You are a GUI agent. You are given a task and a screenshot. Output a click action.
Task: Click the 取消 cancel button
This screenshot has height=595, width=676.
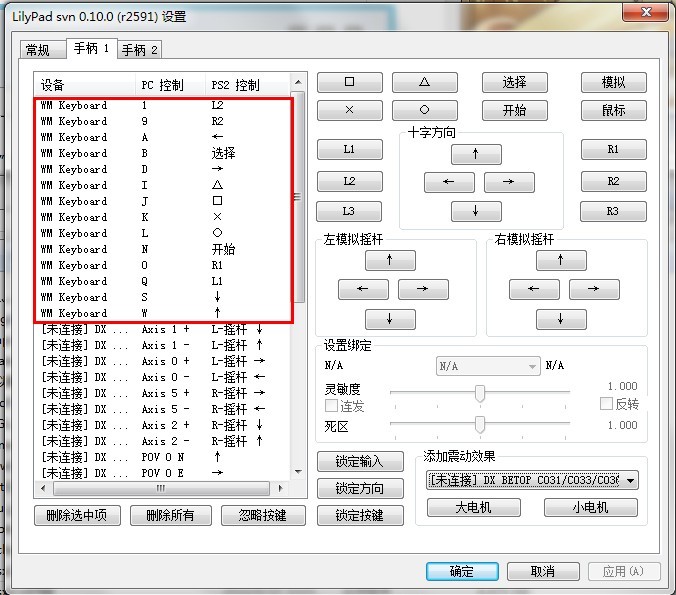pyautogui.click(x=543, y=571)
